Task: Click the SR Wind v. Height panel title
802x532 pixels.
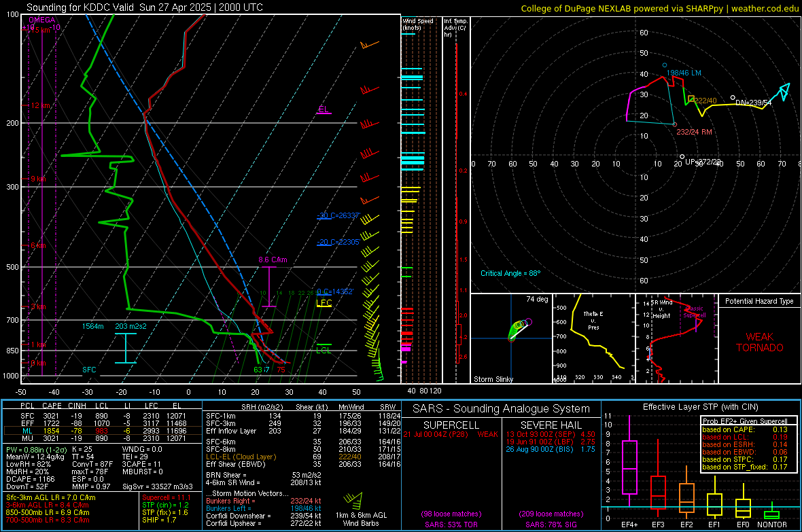Action: [x=661, y=309]
